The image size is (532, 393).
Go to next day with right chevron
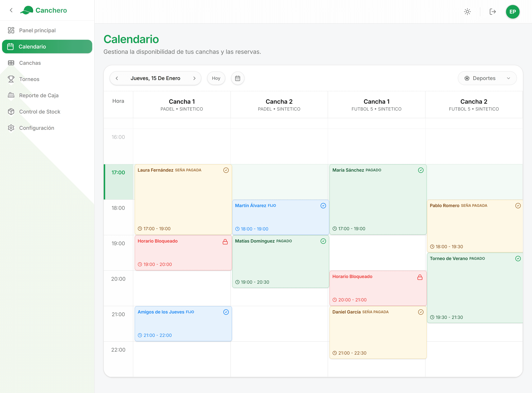coord(194,78)
